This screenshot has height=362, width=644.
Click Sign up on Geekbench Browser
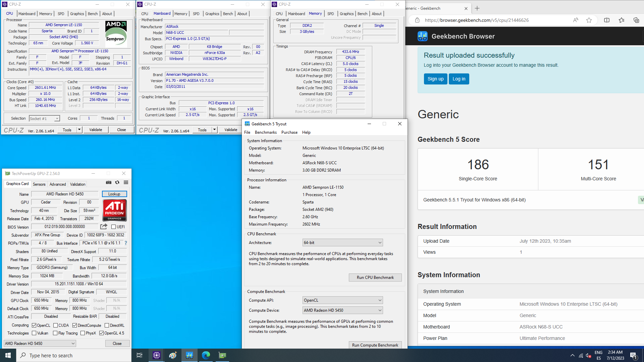(x=435, y=79)
